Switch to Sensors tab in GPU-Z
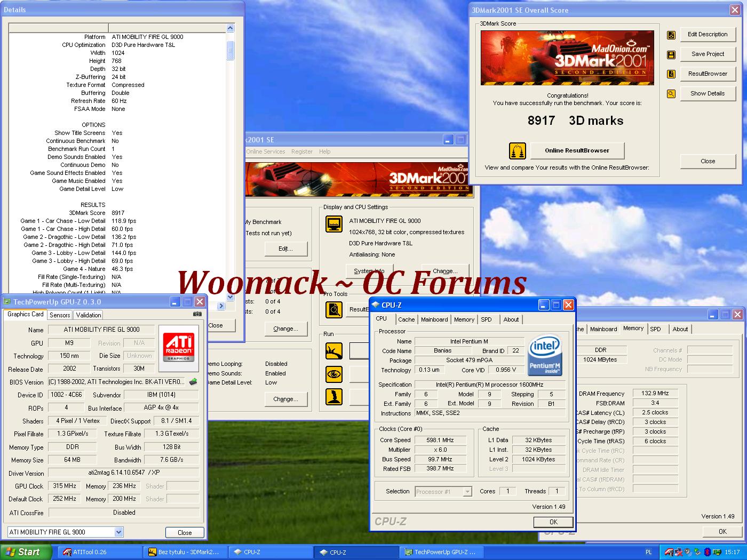 [60, 315]
